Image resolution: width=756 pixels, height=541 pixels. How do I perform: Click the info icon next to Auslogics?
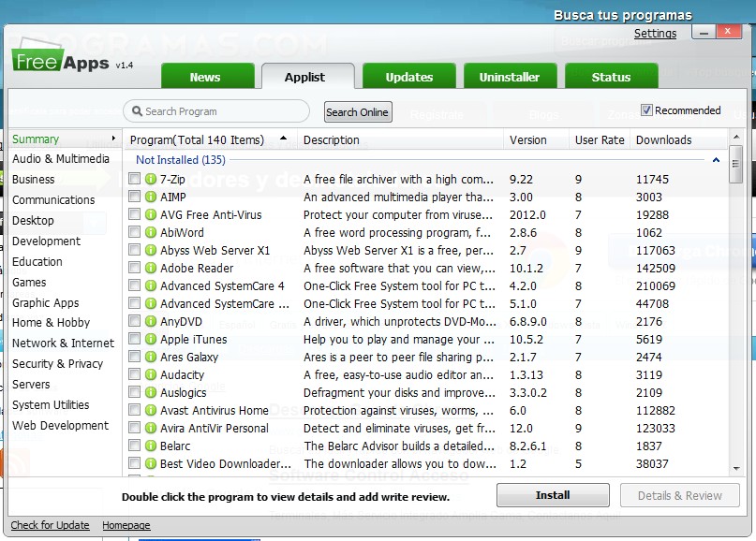tap(151, 392)
